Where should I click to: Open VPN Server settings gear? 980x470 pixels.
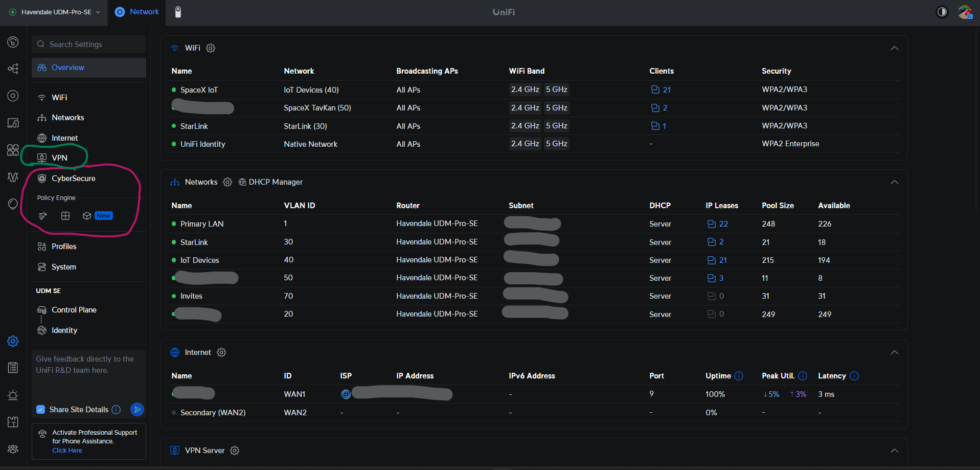point(235,451)
